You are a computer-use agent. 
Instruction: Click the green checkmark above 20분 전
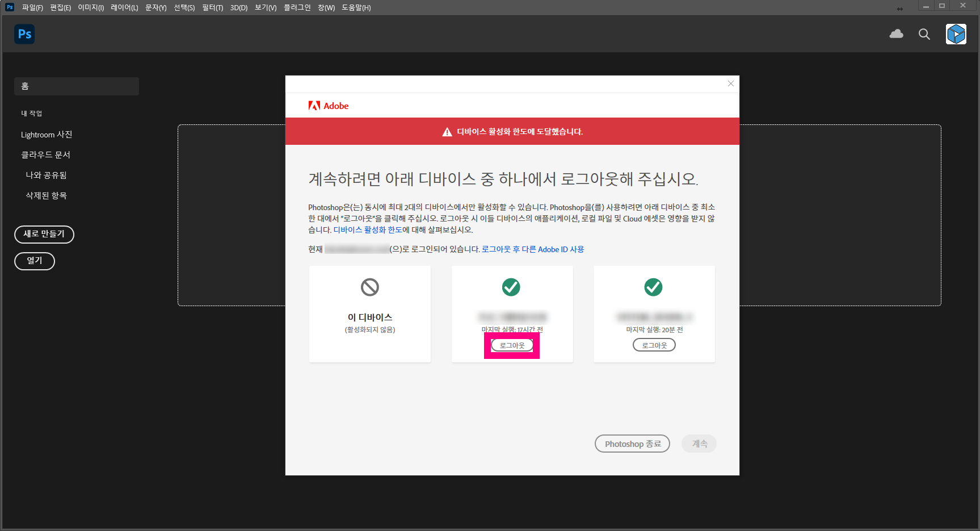pyautogui.click(x=653, y=287)
